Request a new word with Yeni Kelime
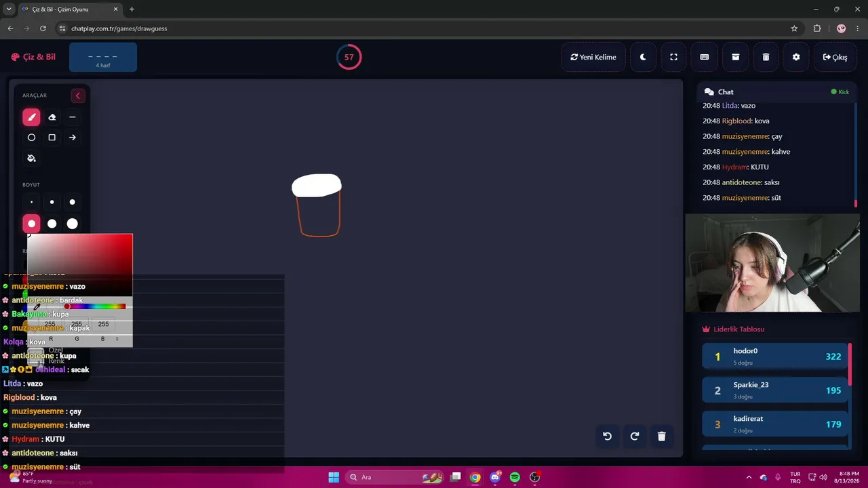Viewport: 868px width, 488px height. (593, 57)
